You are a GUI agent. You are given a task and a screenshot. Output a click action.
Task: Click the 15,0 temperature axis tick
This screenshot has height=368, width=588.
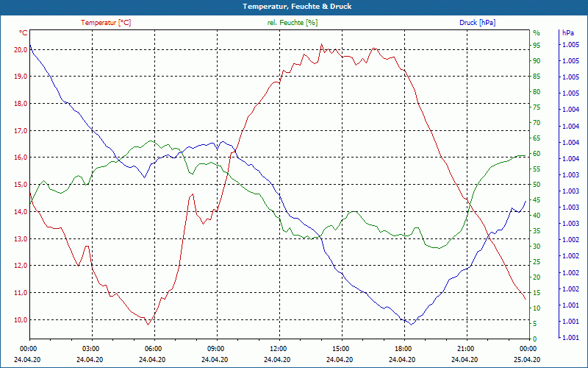click(x=22, y=185)
